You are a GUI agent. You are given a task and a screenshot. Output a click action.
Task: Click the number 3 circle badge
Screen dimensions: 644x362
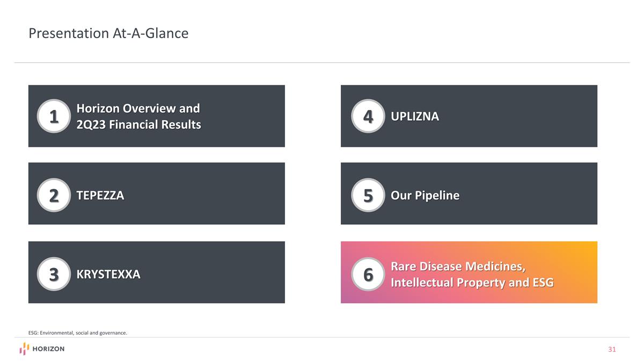54,274
